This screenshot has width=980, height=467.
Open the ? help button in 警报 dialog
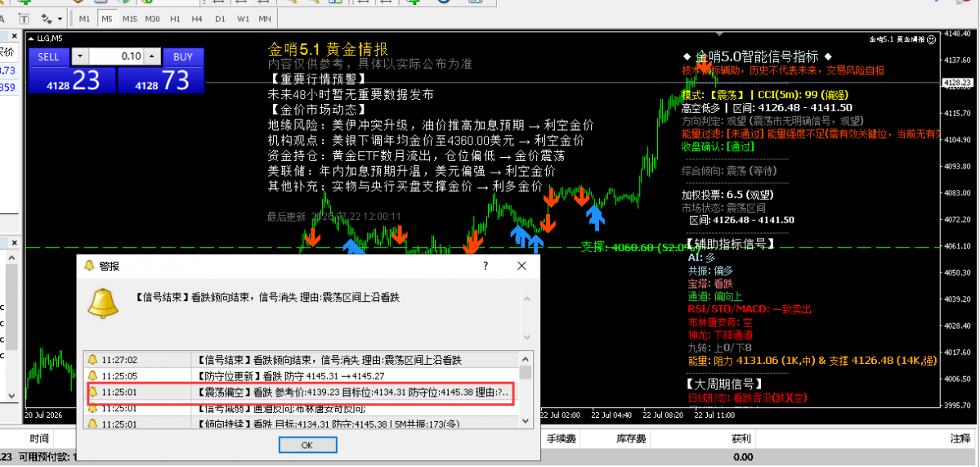pyautogui.click(x=486, y=266)
